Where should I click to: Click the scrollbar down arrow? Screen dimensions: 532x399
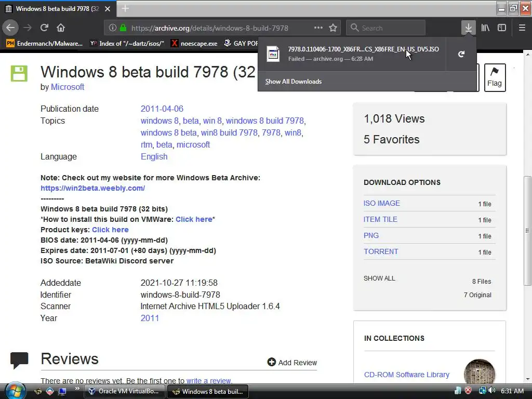click(x=527, y=379)
